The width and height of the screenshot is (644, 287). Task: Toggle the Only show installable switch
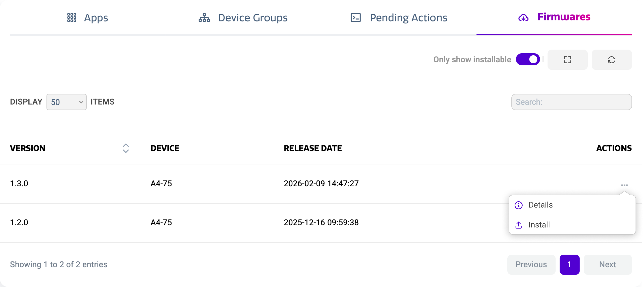pyautogui.click(x=528, y=59)
